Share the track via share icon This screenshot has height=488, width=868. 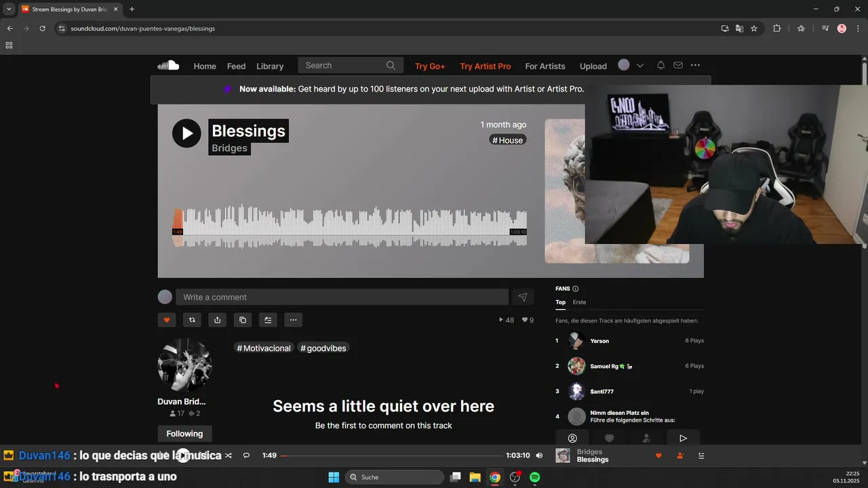pyautogui.click(x=217, y=320)
